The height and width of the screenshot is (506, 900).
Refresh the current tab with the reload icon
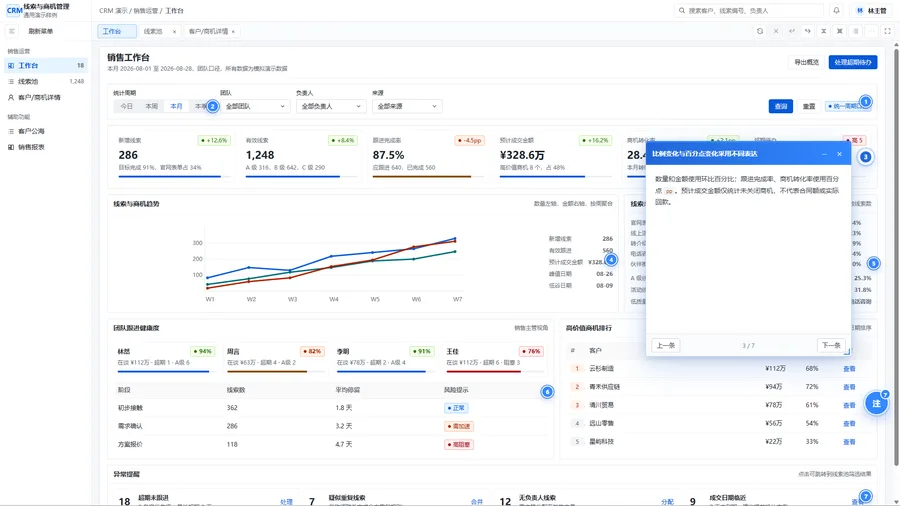tap(760, 31)
